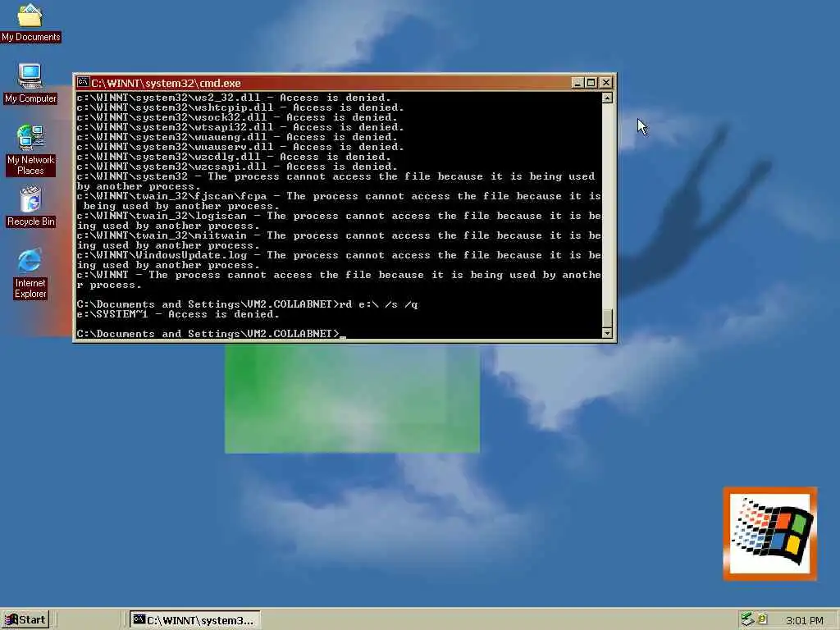Screen dimensions: 840x630
Task: Click the wshtcpip.dll access denied line
Action: tap(240, 107)
